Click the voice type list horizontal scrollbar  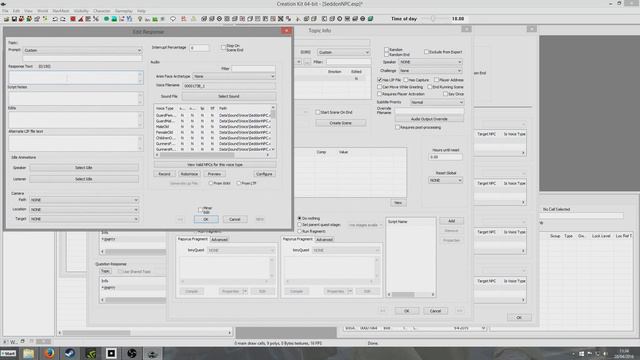coord(213,155)
